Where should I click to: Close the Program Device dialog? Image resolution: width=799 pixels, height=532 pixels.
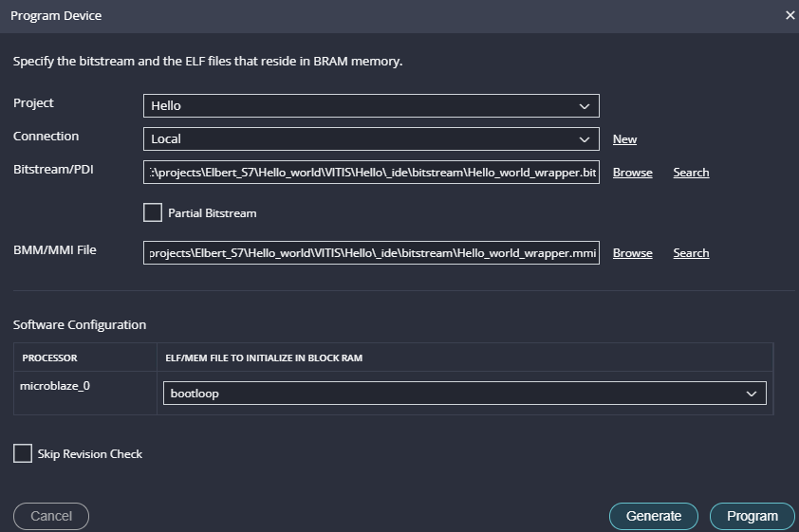(x=790, y=16)
